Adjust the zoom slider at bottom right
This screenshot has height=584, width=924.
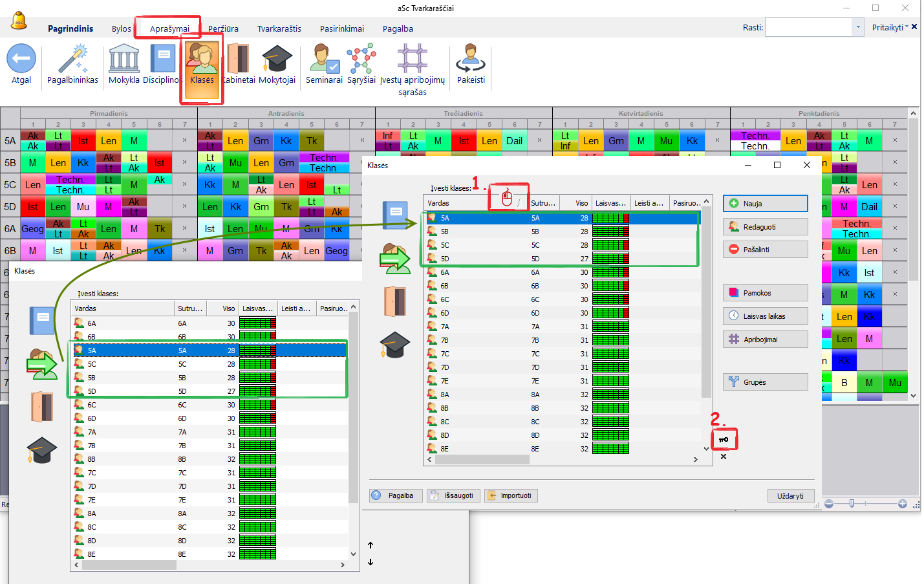pos(852,503)
